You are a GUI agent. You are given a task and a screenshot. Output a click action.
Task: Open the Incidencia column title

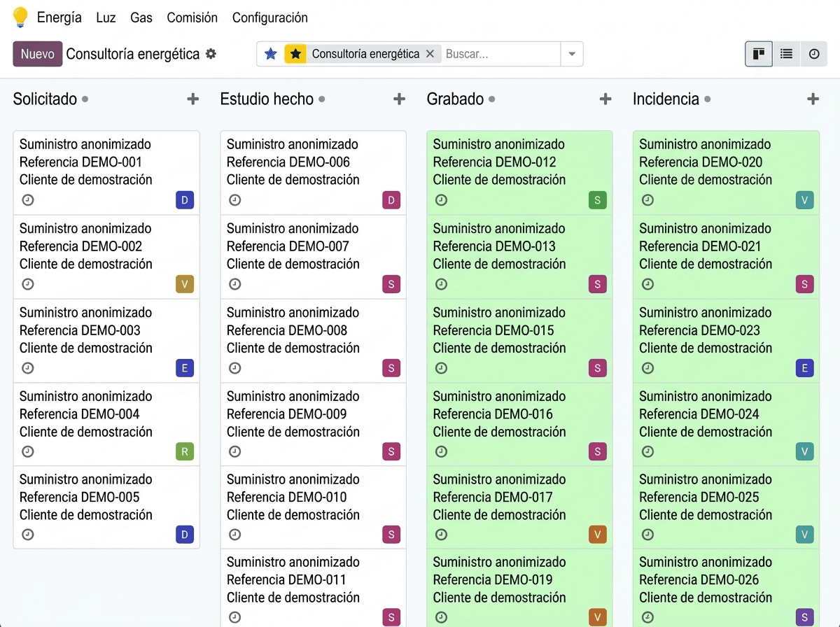point(666,99)
